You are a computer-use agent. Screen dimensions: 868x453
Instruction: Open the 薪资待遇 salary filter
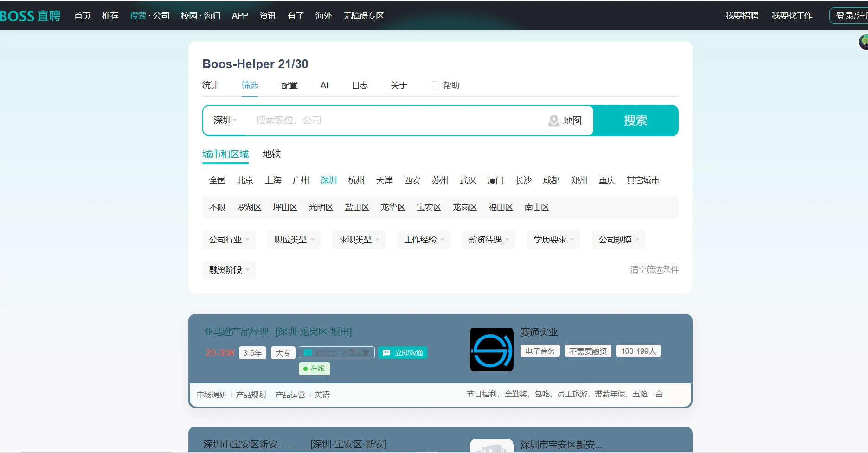[x=488, y=239]
